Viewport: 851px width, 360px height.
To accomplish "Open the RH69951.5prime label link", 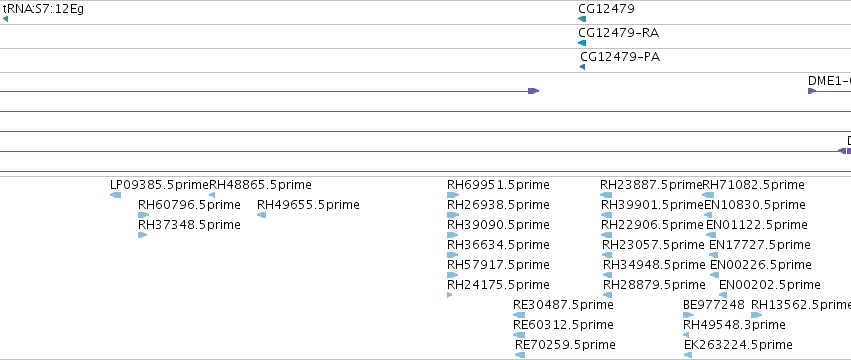I will tap(498, 185).
